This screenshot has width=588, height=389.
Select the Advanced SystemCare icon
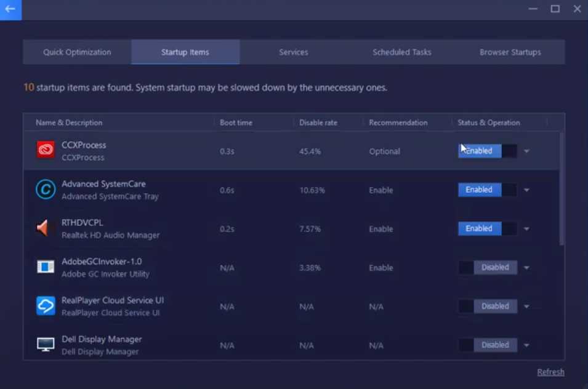point(46,189)
